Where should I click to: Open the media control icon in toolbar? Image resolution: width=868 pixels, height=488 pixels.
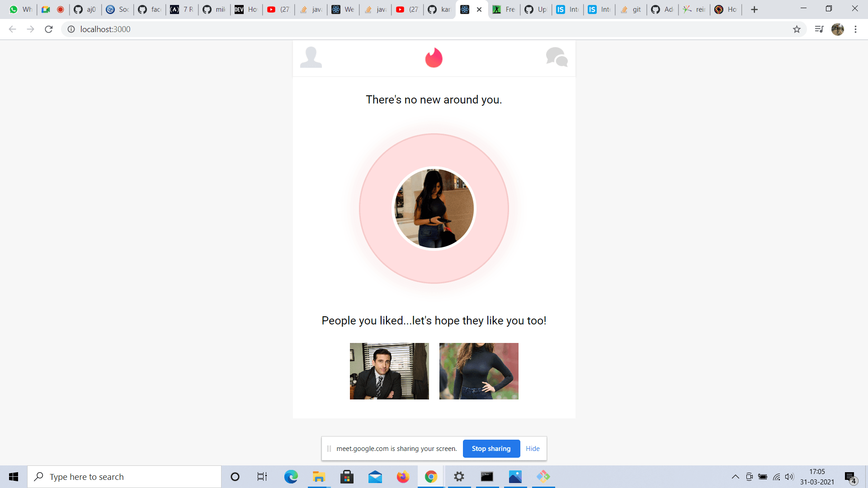(x=819, y=29)
